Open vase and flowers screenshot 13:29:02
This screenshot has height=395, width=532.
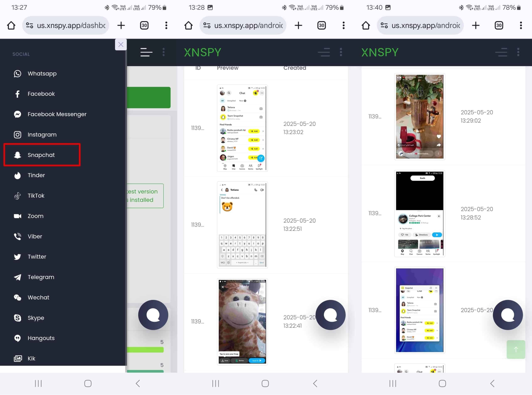click(x=420, y=116)
